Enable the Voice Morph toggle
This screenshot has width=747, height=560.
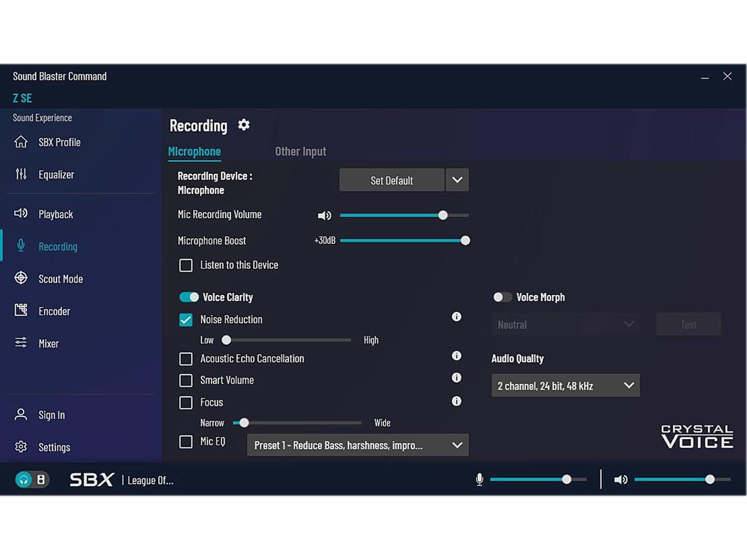(x=502, y=297)
